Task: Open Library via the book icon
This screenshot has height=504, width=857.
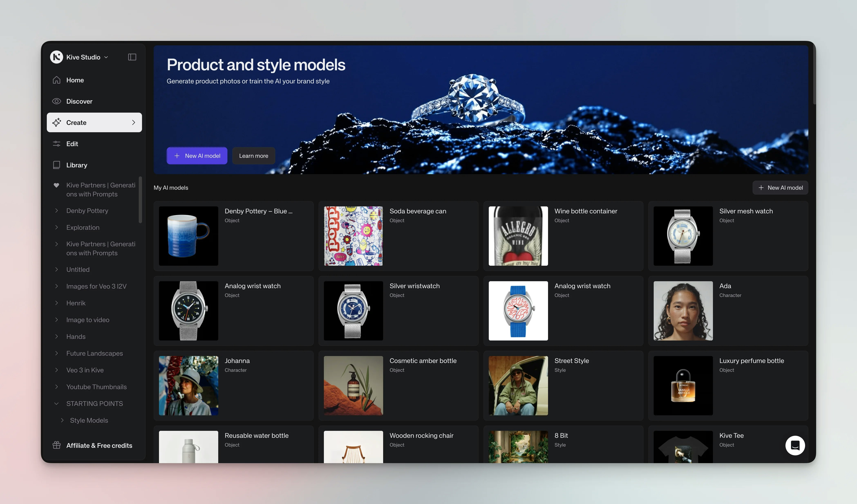Action: coord(56,165)
